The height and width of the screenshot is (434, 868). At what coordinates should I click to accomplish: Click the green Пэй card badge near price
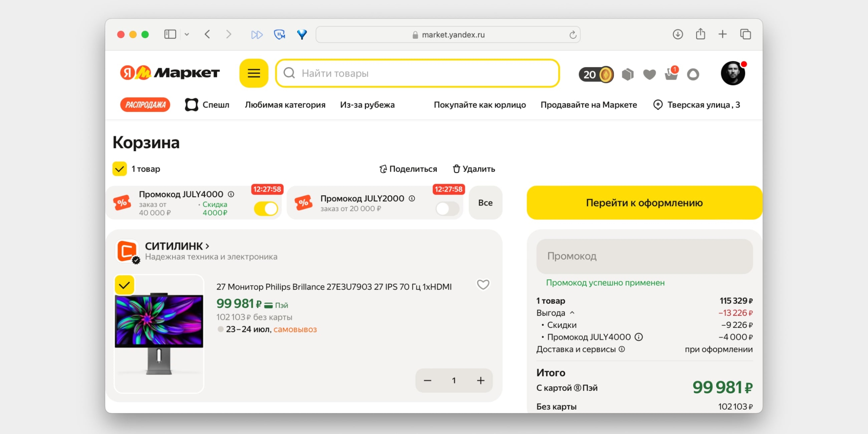pos(276,305)
